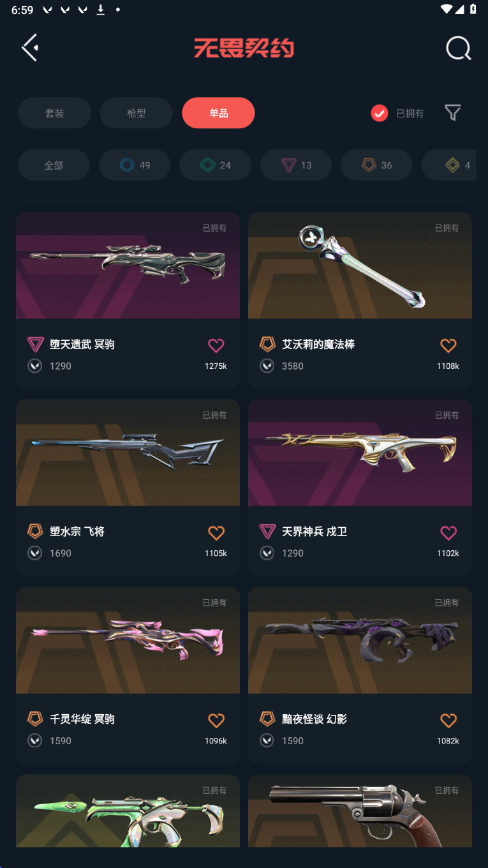Tap the back arrow icon
Viewport: 488px width, 868px height.
[x=30, y=48]
